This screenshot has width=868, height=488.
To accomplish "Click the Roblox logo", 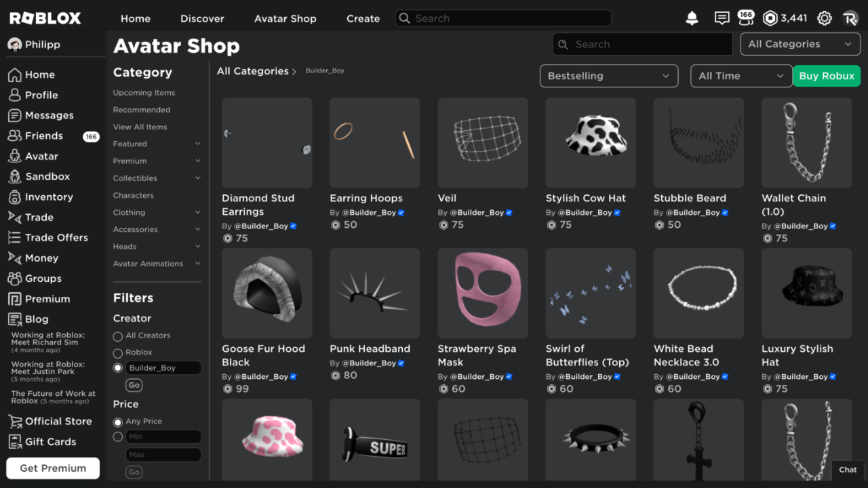I will tap(45, 18).
